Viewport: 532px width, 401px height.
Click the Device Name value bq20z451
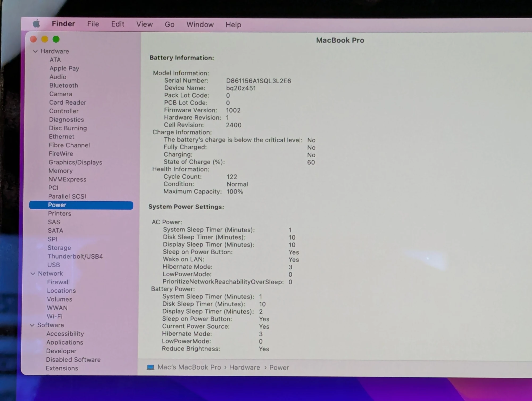pos(241,88)
